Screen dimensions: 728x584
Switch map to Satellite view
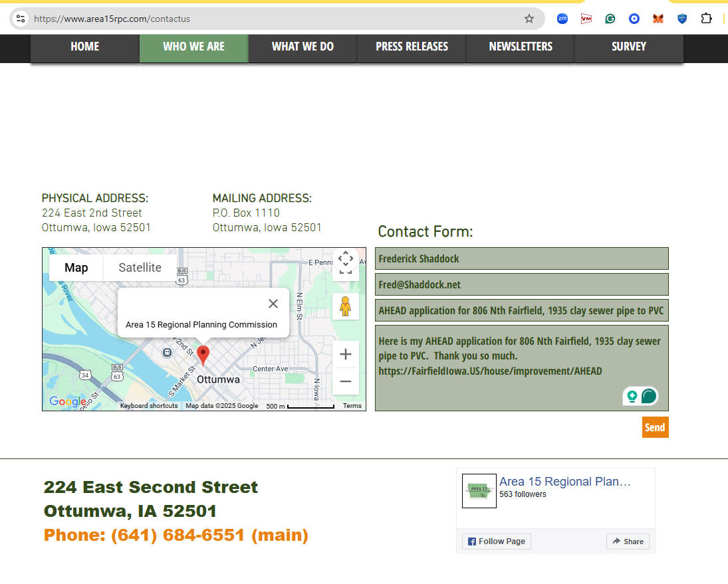click(140, 268)
